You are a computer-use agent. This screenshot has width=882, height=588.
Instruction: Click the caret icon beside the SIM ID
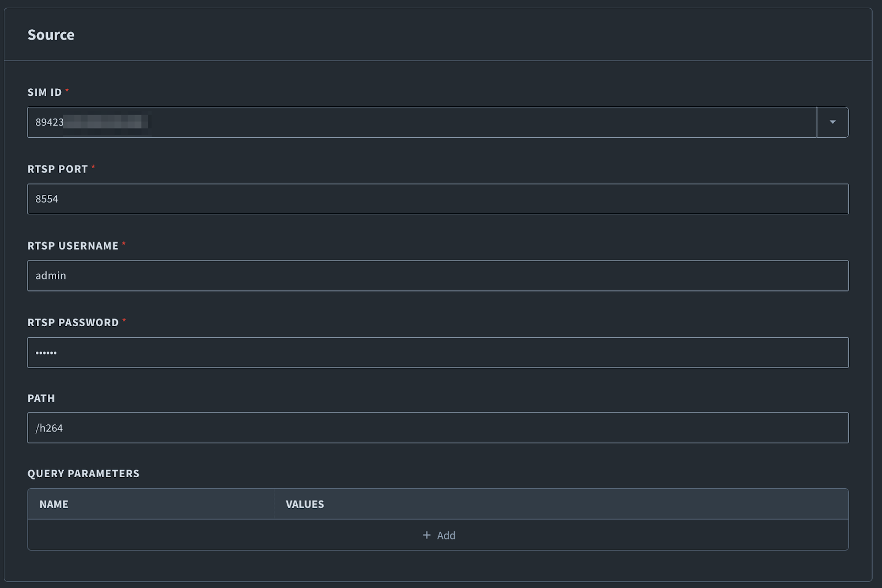click(832, 122)
